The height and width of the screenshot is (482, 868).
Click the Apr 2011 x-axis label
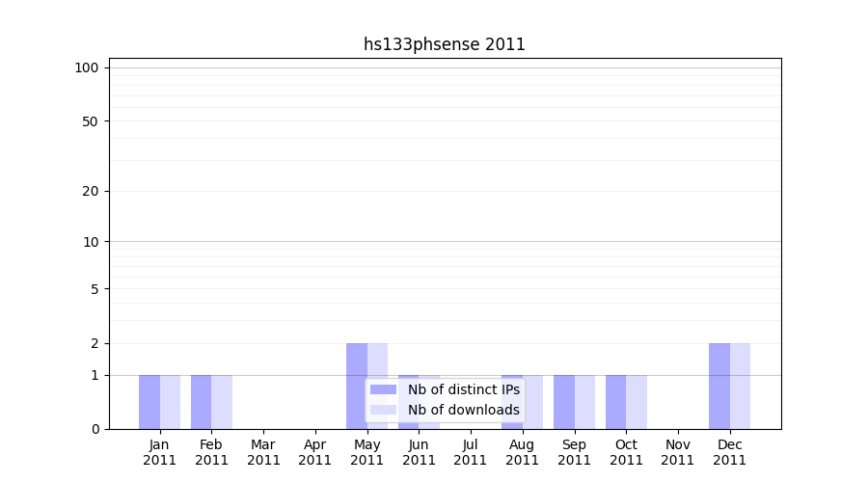[315, 452]
